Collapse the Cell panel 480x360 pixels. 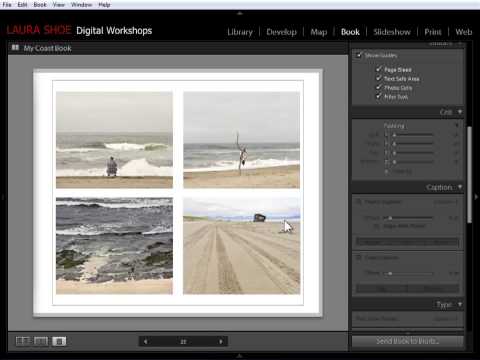coord(460,112)
